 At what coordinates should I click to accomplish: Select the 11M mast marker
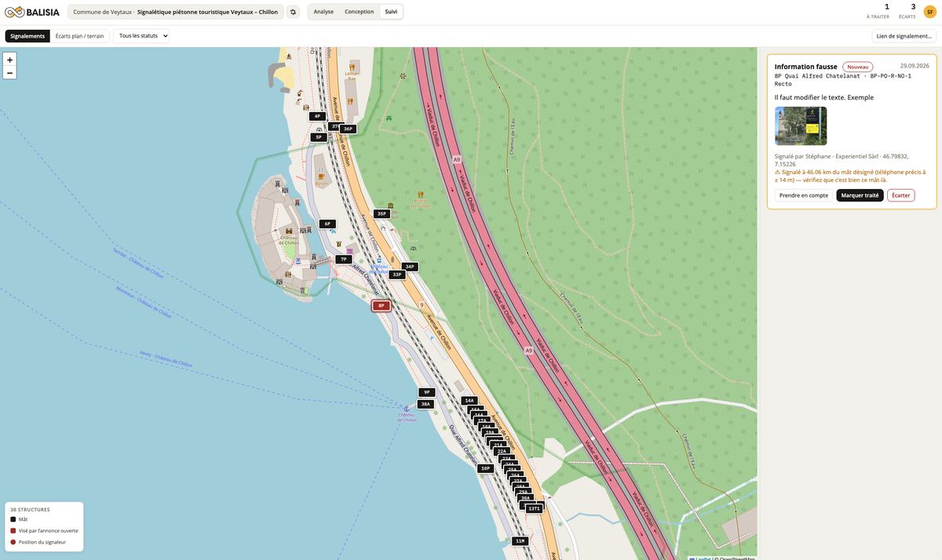(519, 541)
